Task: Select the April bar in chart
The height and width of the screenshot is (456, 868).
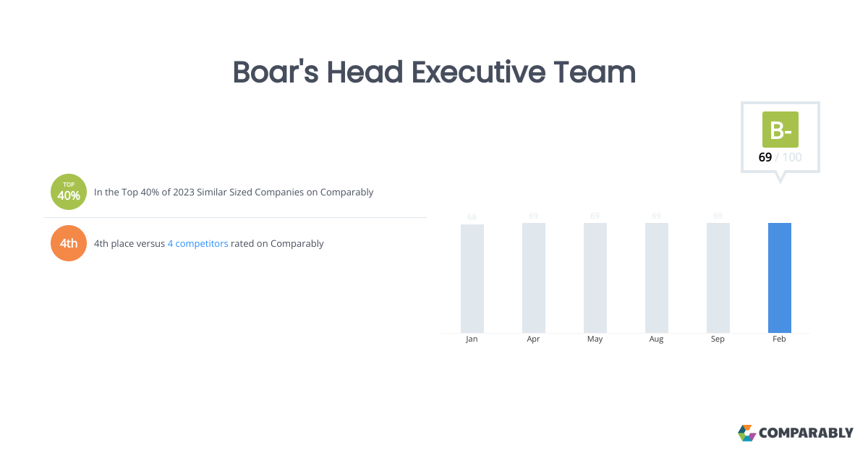Action: coord(533,278)
